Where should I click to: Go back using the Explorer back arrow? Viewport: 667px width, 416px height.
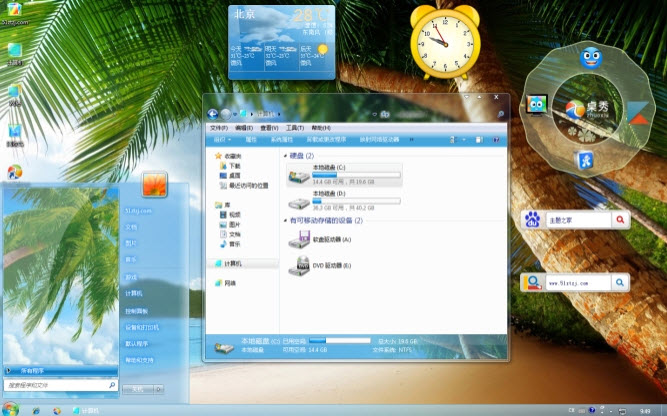click(x=213, y=114)
